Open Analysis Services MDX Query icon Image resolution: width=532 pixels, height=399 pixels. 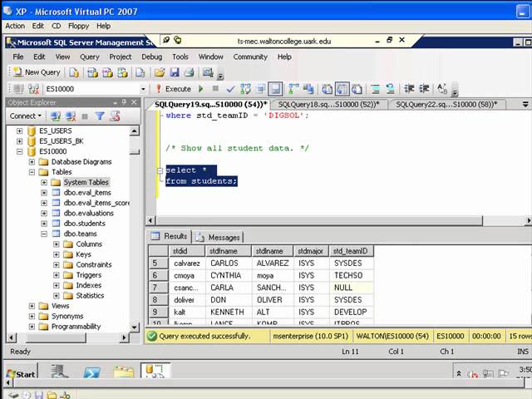coord(92,72)
